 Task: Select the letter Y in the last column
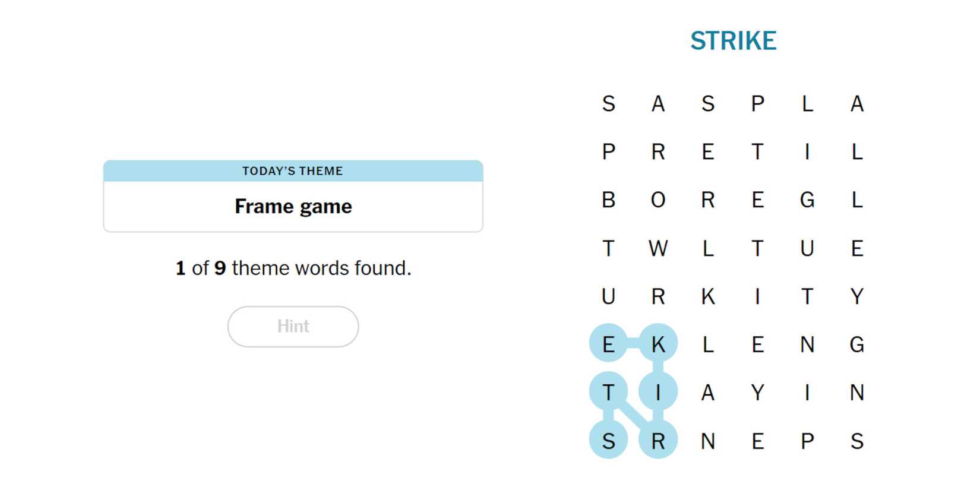point(856,296)
